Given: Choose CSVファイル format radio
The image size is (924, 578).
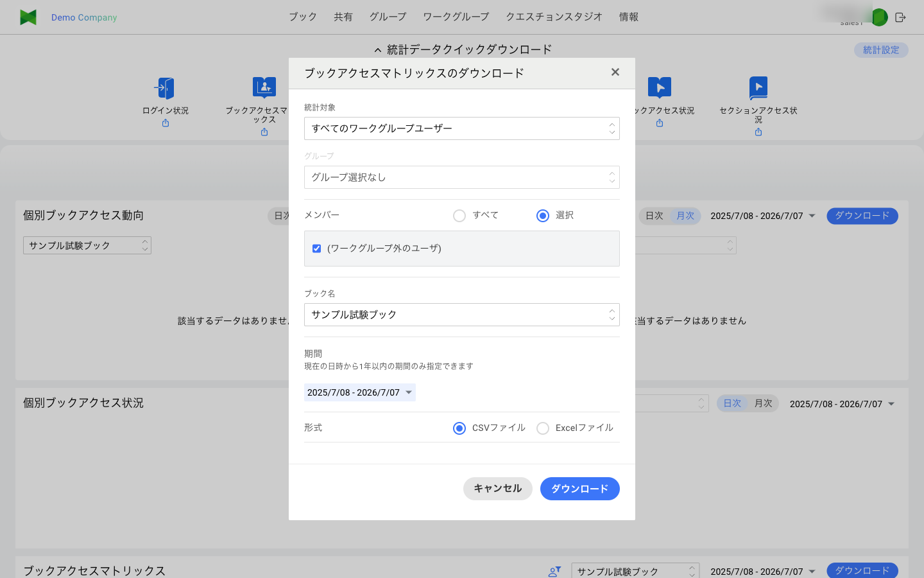Looking at the screenshot, I should pyautogui.click(x=459, y=428).
